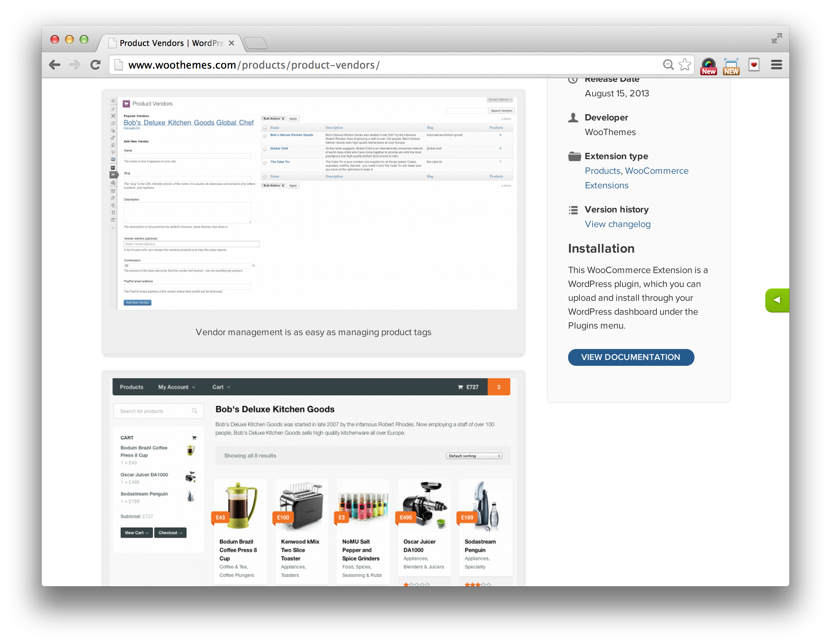
Task: Click the Oscar Juicer DA1000 product image
Action: click(424, 505)
